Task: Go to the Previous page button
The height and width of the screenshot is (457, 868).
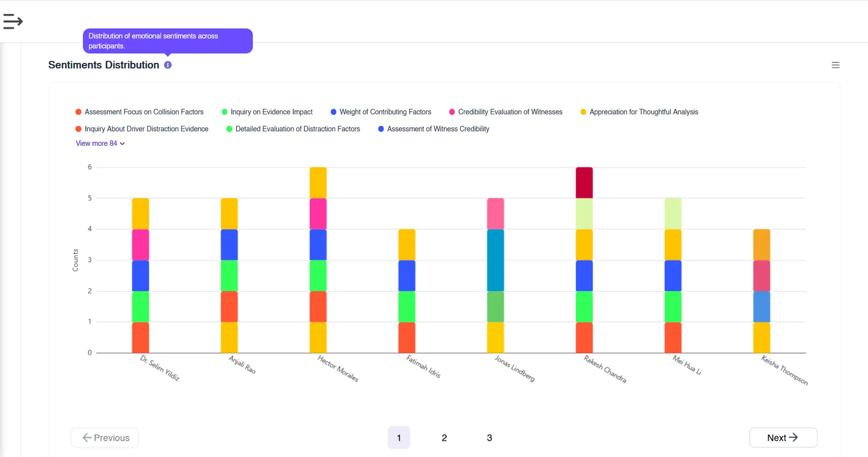Action: [105, 437]
